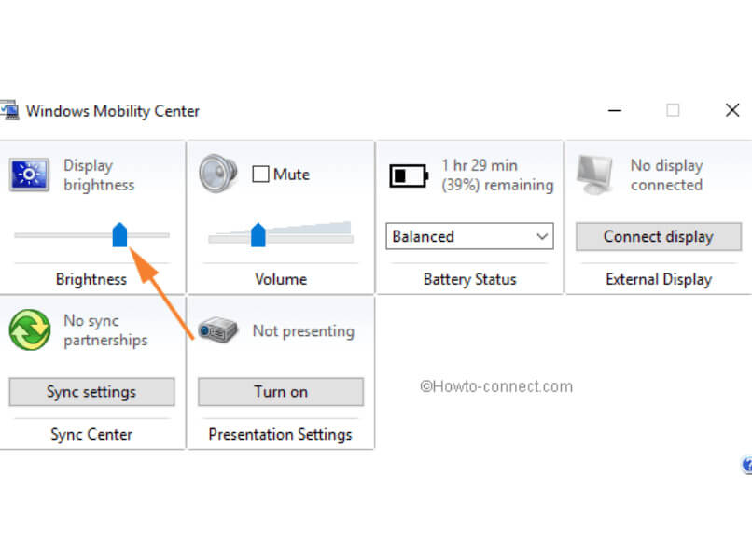This screenshot has width=752, height=560.
Task: Open Sync settings
Action: 91,392
